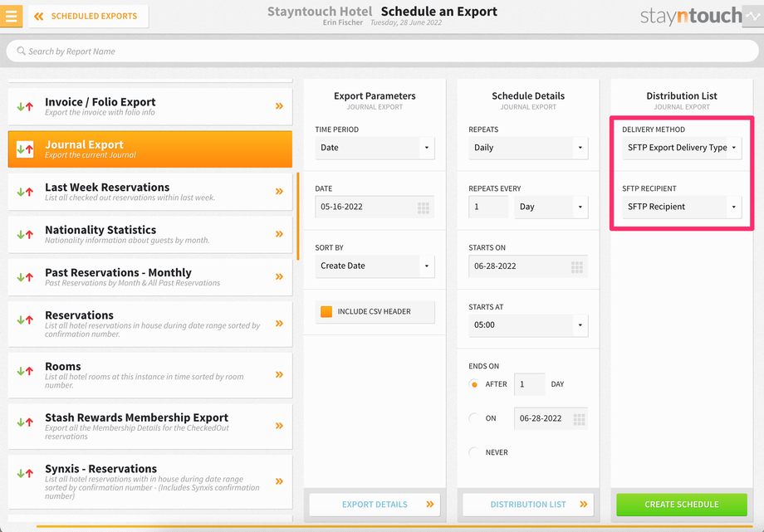Select the Past Reservations - Monthly report

[x=150, y=277]
